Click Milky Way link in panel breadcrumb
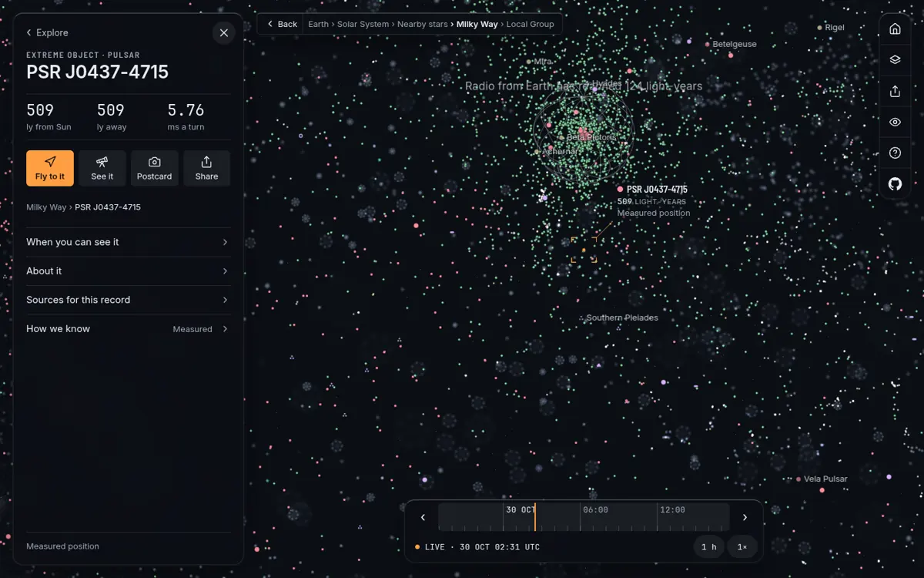Viewport: 924px width, 578px height. click(x=46, y=207)
